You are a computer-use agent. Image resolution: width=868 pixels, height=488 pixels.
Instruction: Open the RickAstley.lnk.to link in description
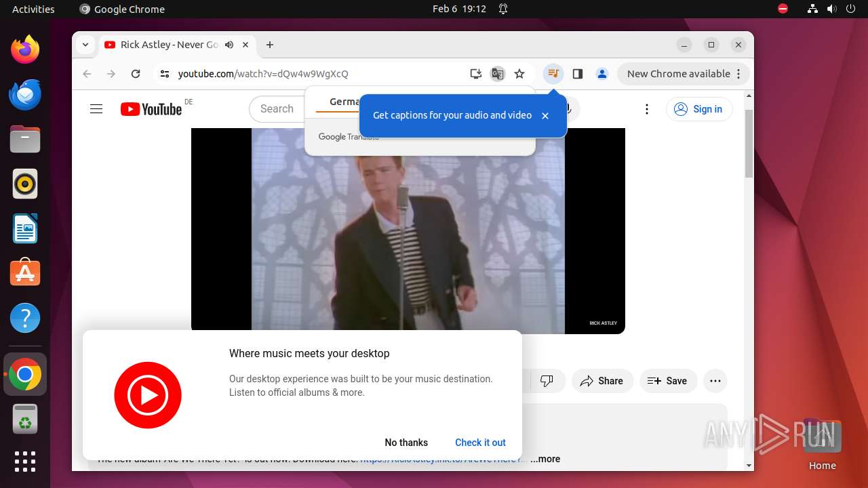tap(443, 459)
